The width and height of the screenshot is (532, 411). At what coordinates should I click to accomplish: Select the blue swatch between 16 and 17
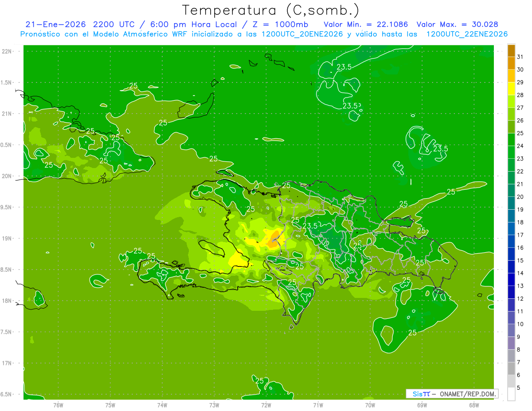(x=511, y=241)
